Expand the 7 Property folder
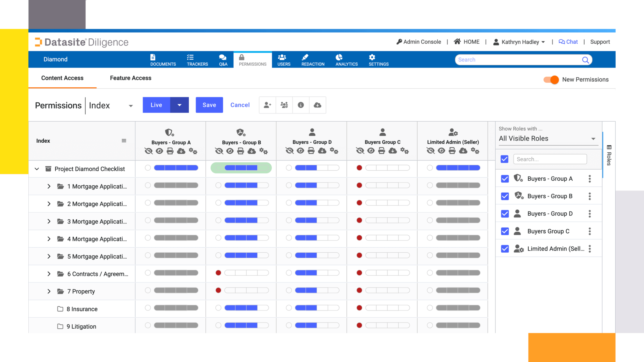 [49, 291]
